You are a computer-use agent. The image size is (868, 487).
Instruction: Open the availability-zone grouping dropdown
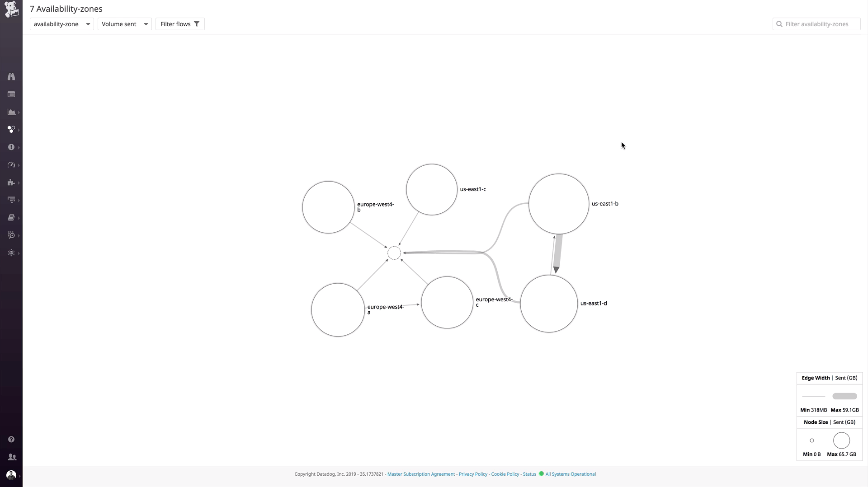[x=61, y=24]
